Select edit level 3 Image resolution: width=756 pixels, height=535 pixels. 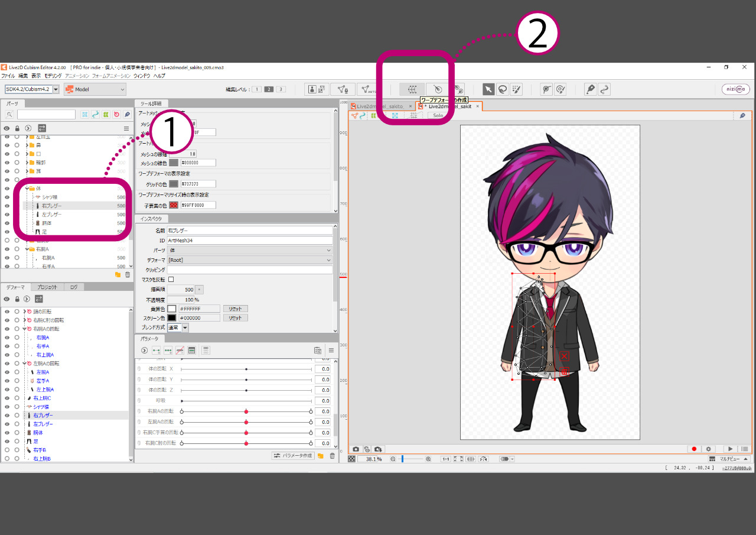coord(281,89)
